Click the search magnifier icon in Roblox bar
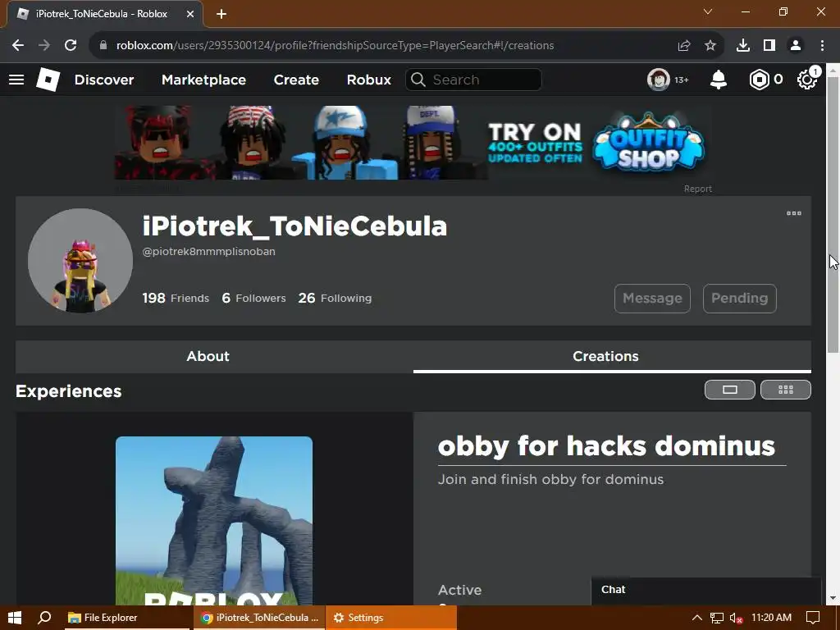Screen dimensions: 840x630 pos(418,80)
